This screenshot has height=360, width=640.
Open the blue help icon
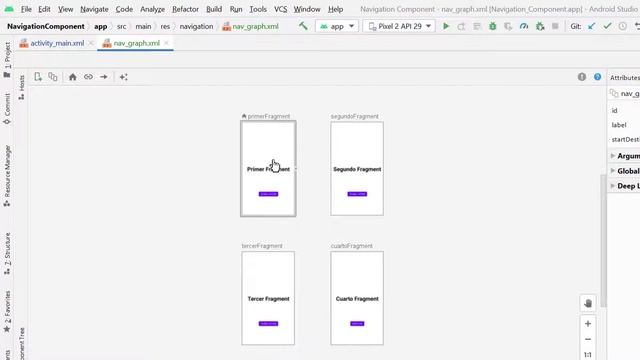point(598,77)
